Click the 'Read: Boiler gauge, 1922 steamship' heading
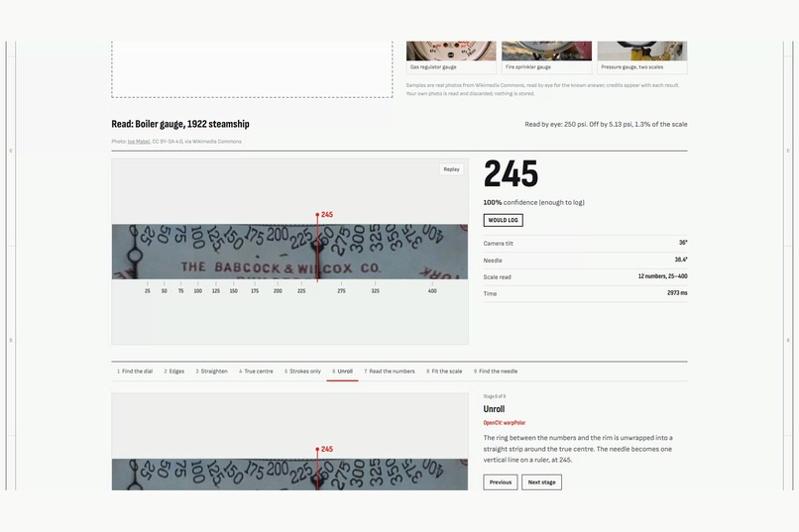This screenshot has height=532, width=799. 180,124
